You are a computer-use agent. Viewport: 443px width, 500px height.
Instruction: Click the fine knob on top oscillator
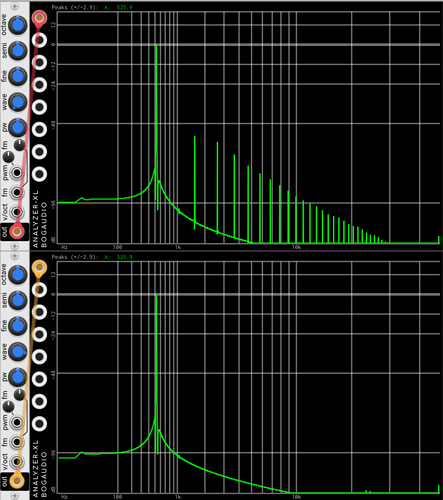tap(17, 76)
